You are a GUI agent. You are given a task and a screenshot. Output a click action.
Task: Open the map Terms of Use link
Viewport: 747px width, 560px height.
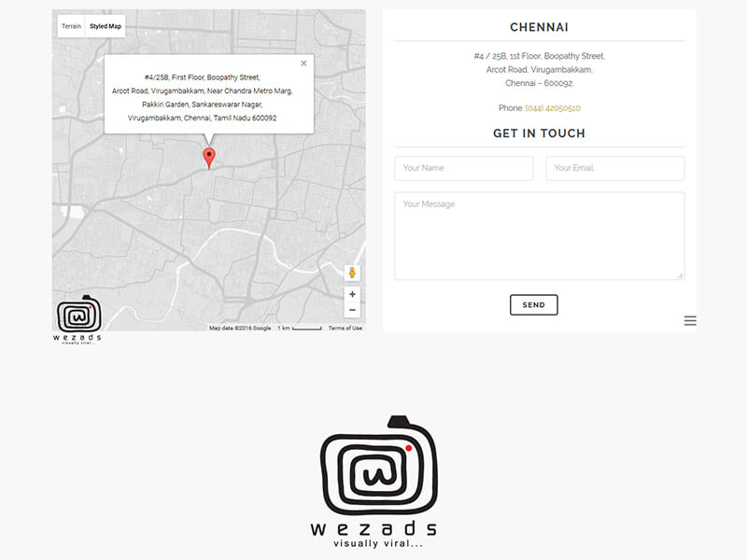tap(345, 329)
